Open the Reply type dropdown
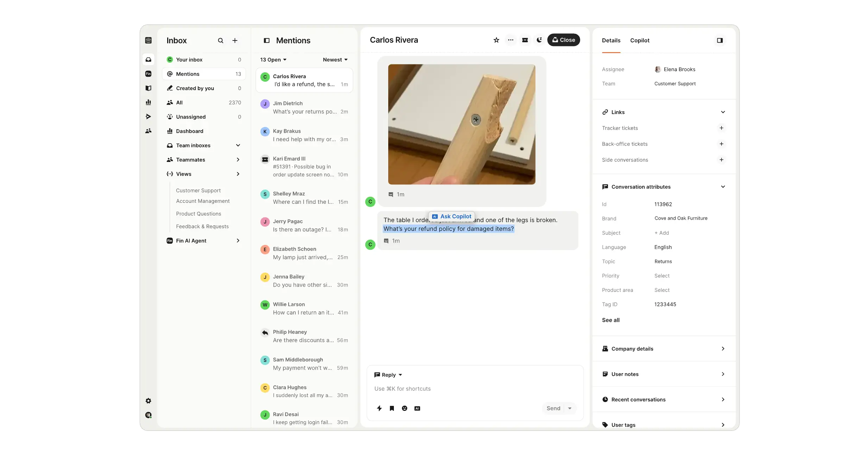The height and width of the screenshot is (452, 868). (x=388, y=375)
